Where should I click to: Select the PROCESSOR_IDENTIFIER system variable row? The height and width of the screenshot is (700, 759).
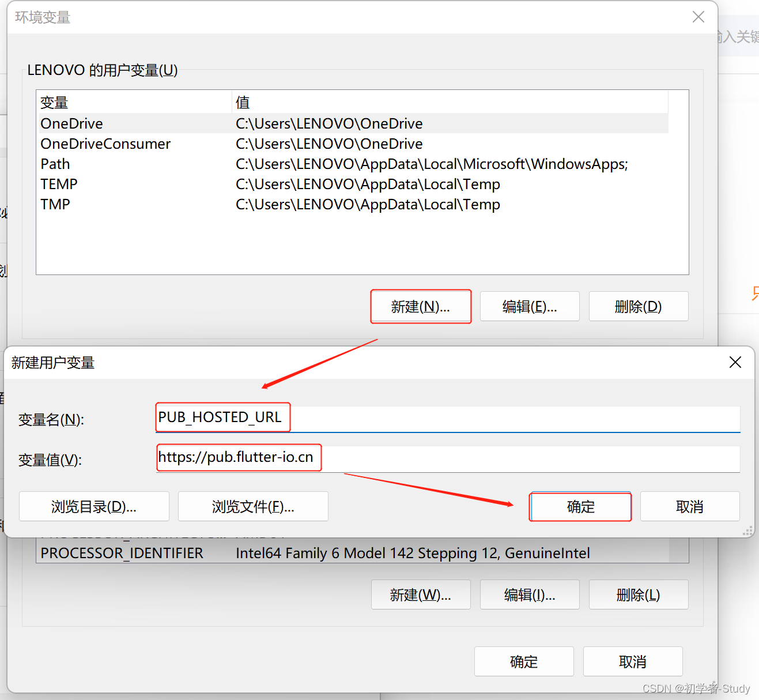[352, 553]
